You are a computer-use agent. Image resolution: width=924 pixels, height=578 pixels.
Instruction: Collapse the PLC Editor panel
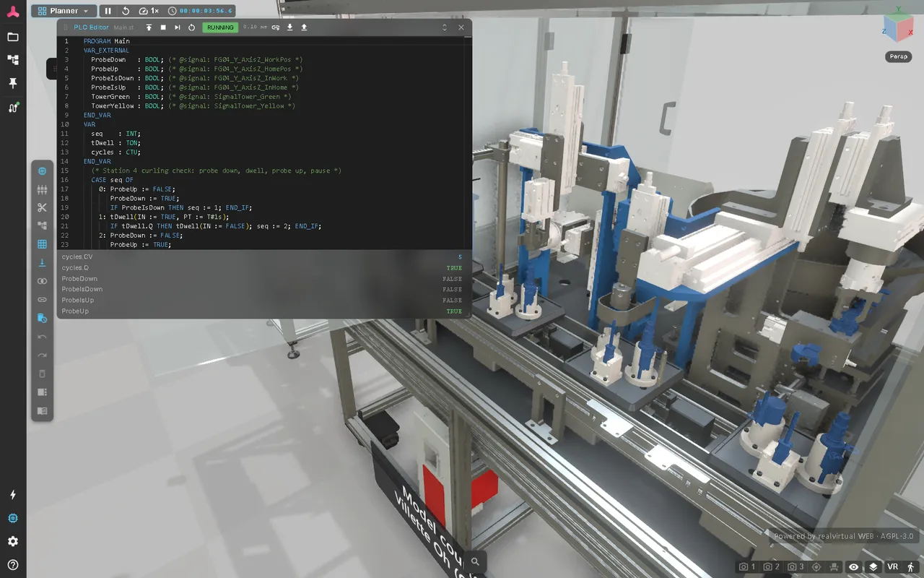(x=445, y=27)
